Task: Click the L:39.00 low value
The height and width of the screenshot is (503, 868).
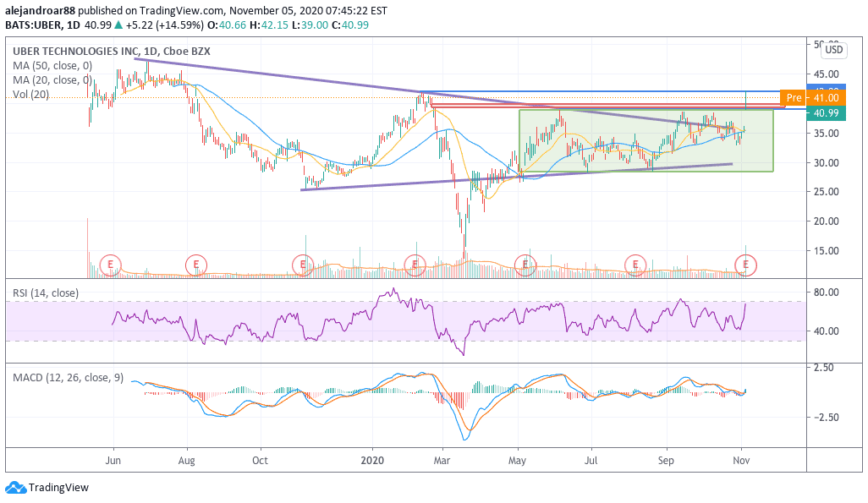Action: (310, 25)
